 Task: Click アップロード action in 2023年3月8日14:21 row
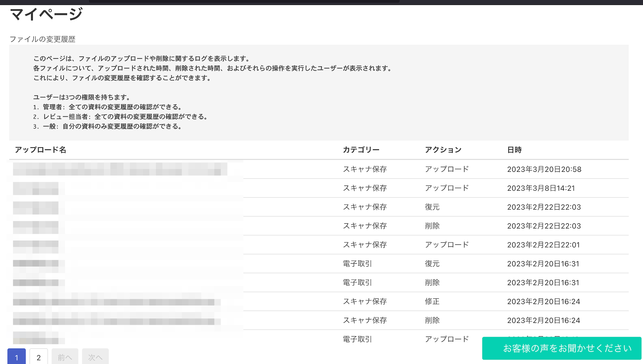(x=447, y=188)
